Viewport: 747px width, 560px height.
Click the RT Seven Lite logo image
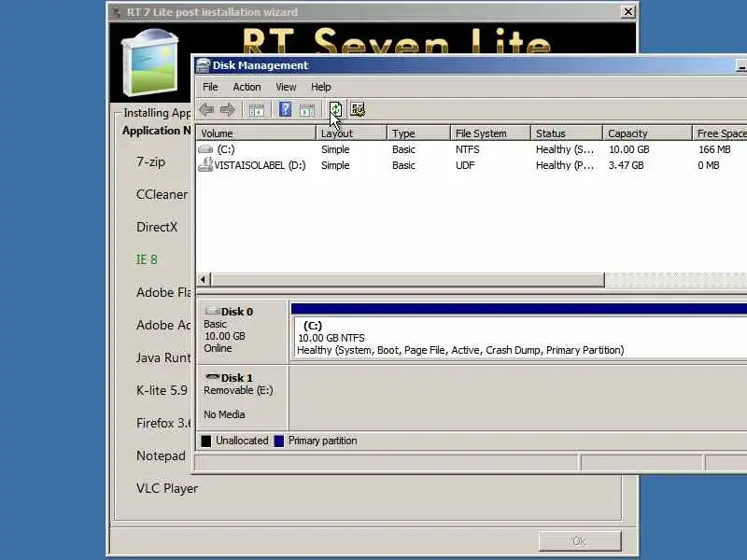pos(150,63)
